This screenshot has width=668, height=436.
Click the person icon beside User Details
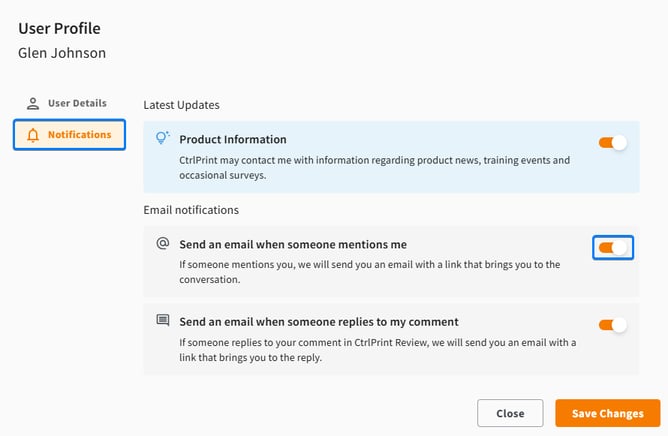pyautogui.click(x=33, y=103)
